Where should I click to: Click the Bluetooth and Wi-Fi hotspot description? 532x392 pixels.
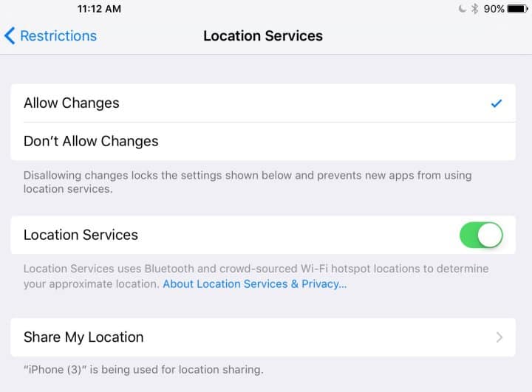click(256, 276)
